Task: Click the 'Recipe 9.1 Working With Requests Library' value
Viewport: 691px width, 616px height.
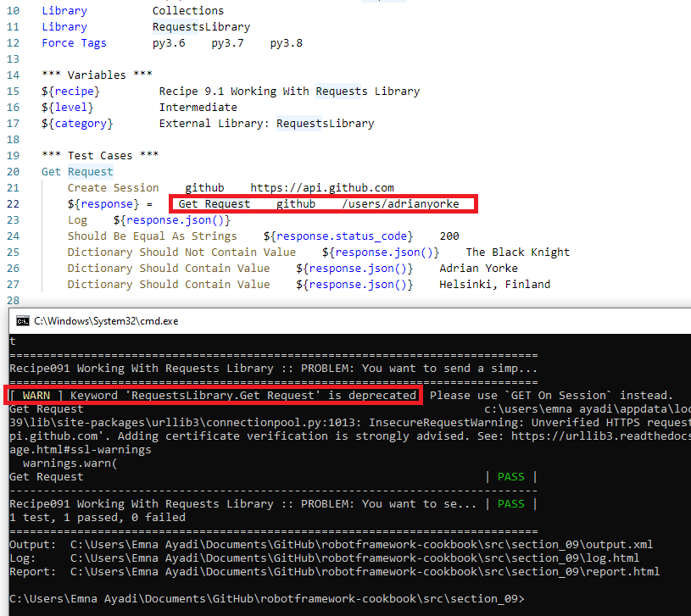Action: [289, 92]
